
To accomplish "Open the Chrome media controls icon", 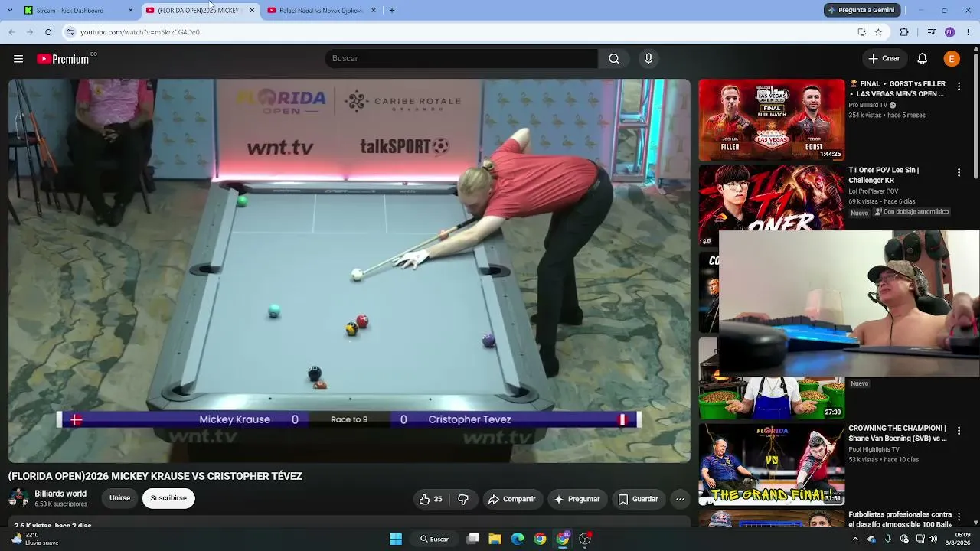I will [931, 32].
